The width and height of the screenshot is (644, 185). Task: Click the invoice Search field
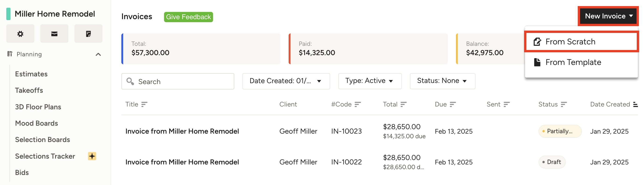pyautogui.click(x=178, y=81)
